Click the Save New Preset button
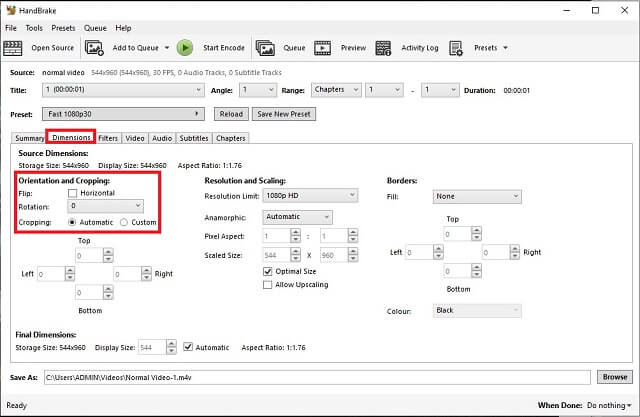The height and width of the screenshot is (417, 640). click(284, 114)
